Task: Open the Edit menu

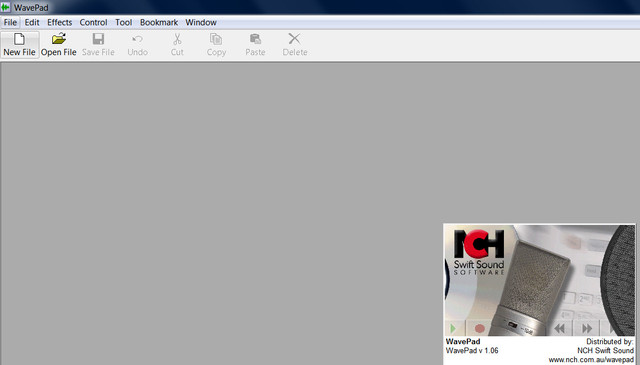Action: 32,22
